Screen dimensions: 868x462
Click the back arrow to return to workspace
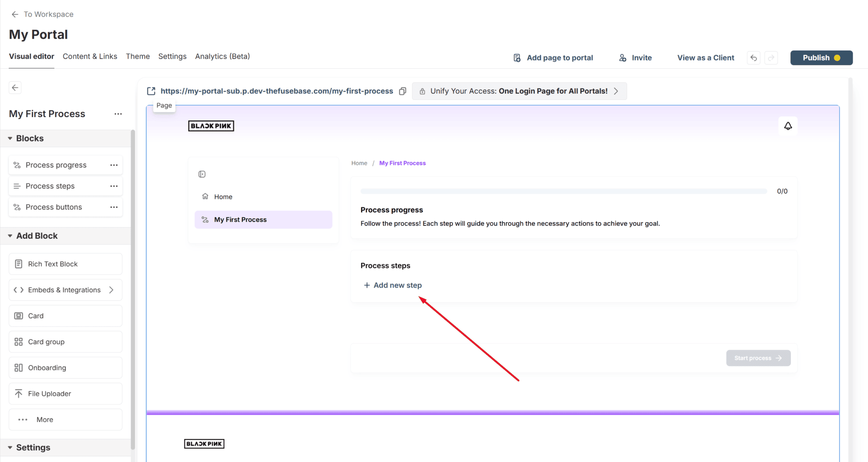coord(15,14)
